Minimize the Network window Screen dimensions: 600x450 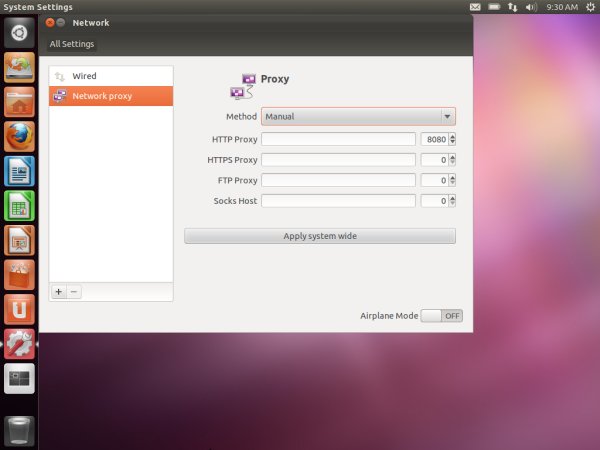point(61,23)
